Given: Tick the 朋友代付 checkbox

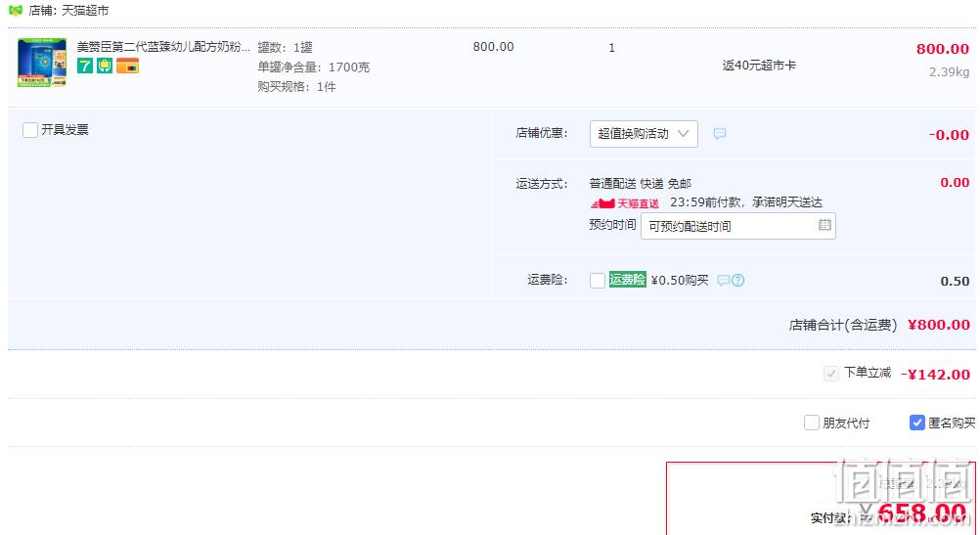Looking at the screenshot, I should (x=811, y=424).
